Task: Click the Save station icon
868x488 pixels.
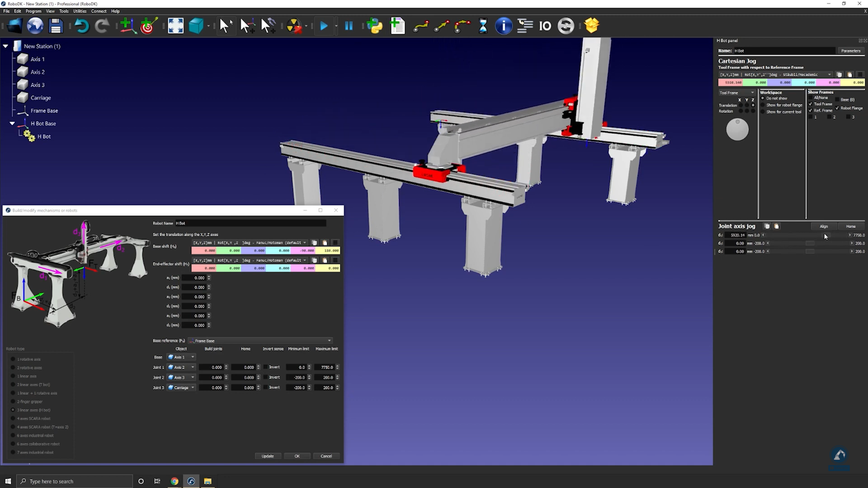Action: 56,26
